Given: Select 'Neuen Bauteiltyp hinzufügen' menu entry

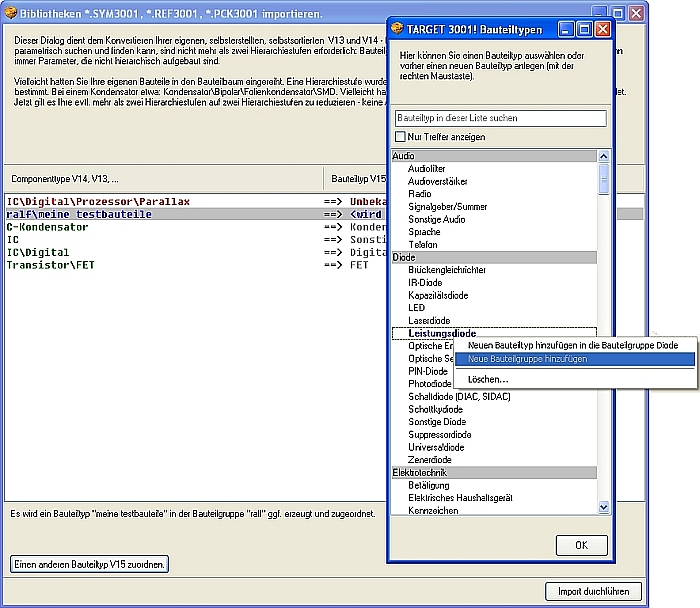Looking at the screenshot, I should click(573, 344).
